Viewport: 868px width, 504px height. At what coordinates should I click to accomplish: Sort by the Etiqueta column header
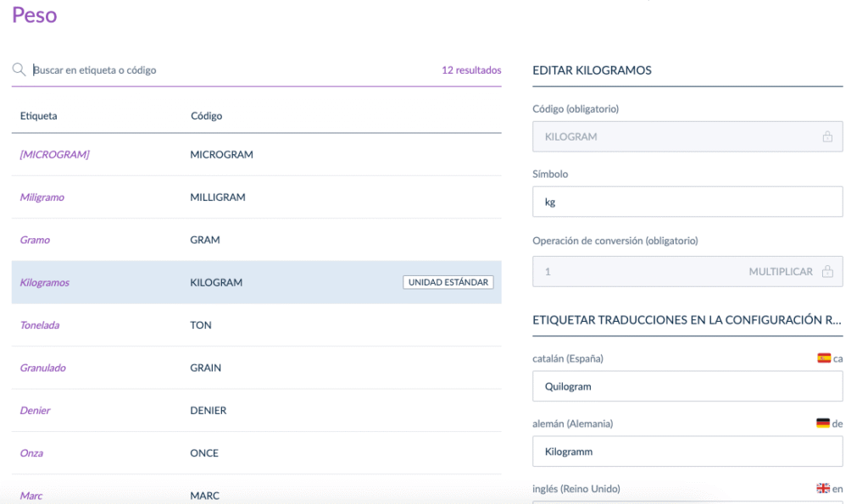(38, 116)
